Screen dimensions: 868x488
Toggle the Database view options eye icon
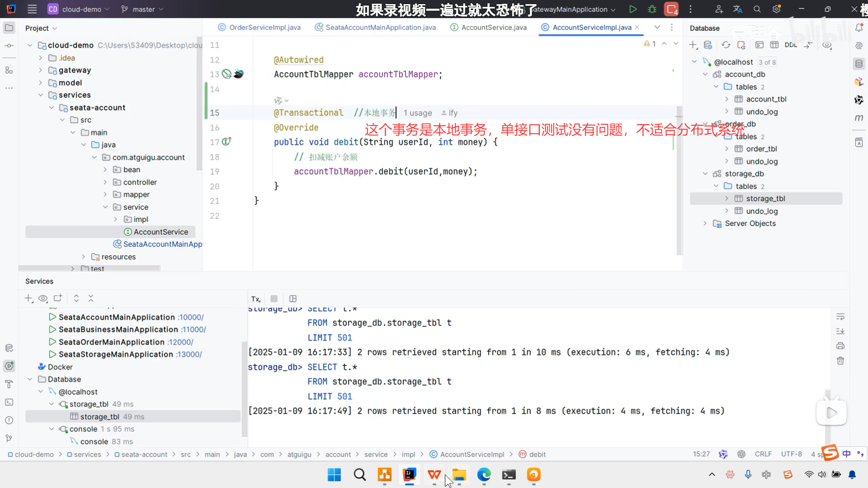click(827, 45)
